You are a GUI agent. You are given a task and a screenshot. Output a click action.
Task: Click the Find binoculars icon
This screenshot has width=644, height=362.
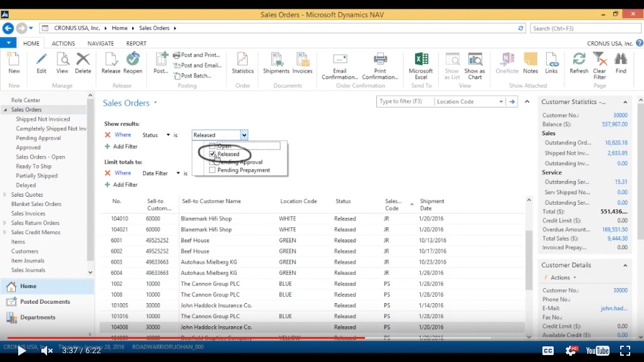coord(621,59)
